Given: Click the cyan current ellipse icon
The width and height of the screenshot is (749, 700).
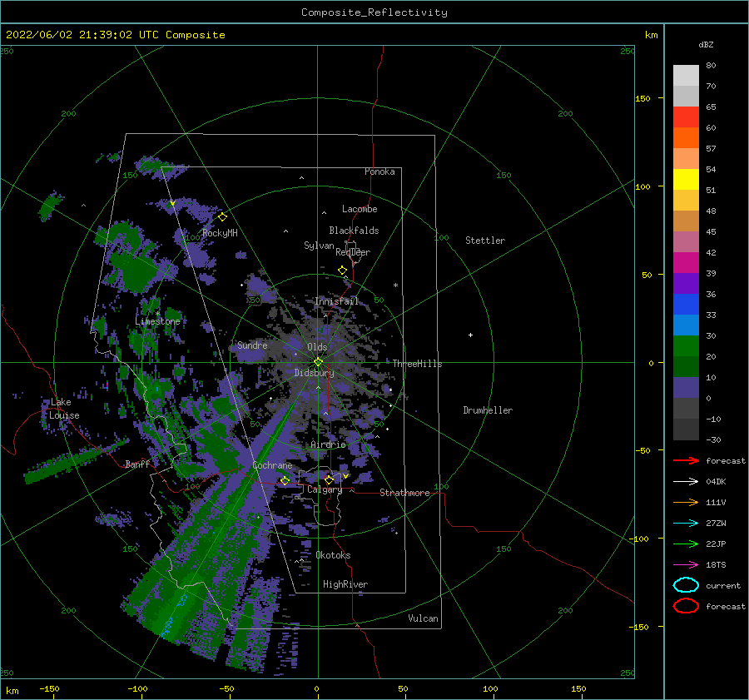Looking at the screenshot, I should (x=686, y=585).
